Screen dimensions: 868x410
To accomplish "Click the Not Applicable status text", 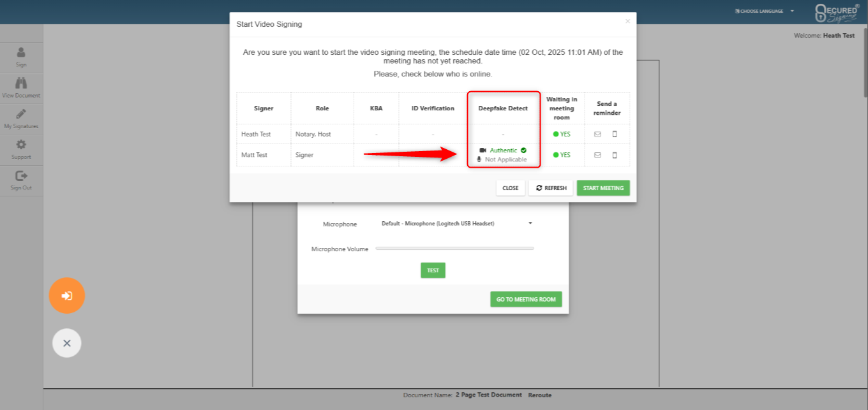I will pyautogui.click(x=506, y=159).
